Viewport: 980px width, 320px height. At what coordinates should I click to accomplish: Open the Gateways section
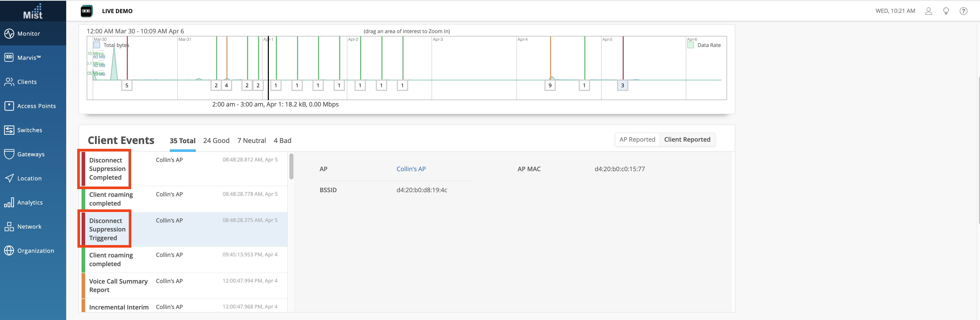click(x=31, y=154)
